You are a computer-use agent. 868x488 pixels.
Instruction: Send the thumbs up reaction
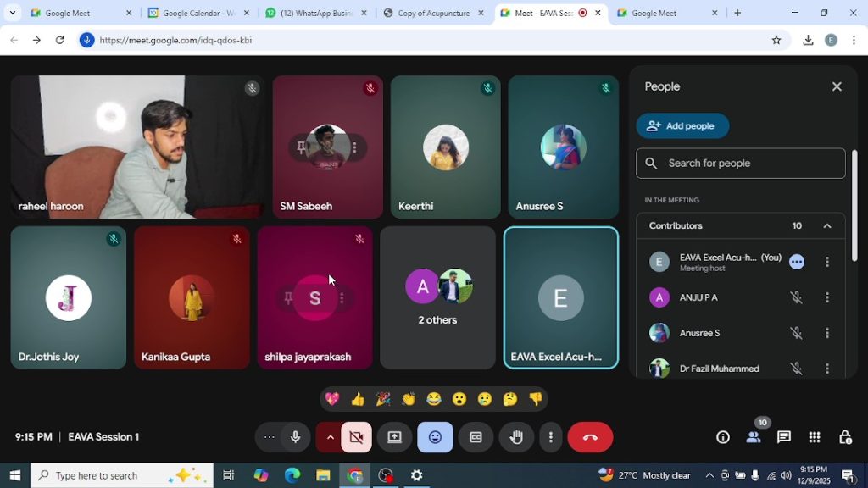point(357,398)
